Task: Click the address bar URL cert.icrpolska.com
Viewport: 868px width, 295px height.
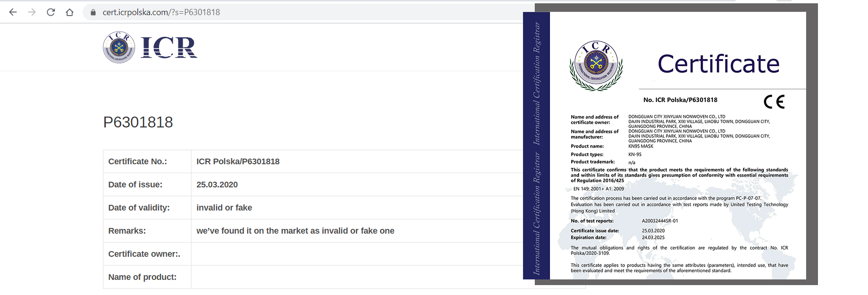Action: click(161, 12)
